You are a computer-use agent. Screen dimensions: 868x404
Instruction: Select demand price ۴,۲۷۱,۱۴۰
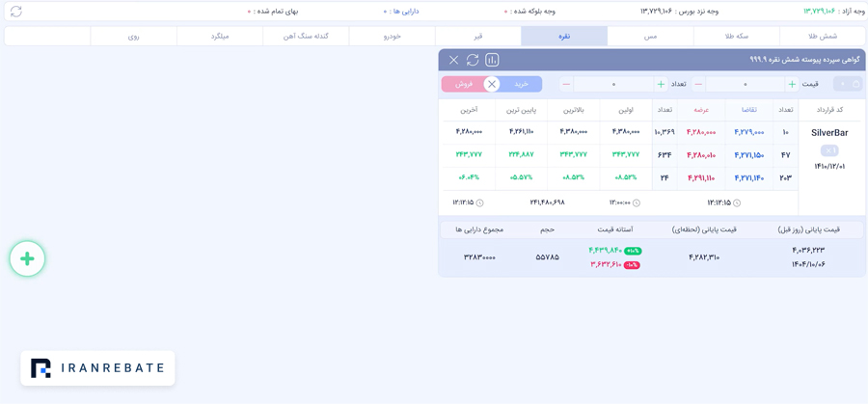(749, 178)
